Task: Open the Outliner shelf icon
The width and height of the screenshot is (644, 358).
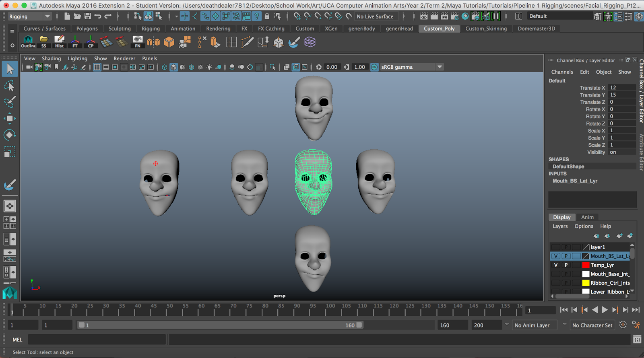Action: (x=28, y=41)
